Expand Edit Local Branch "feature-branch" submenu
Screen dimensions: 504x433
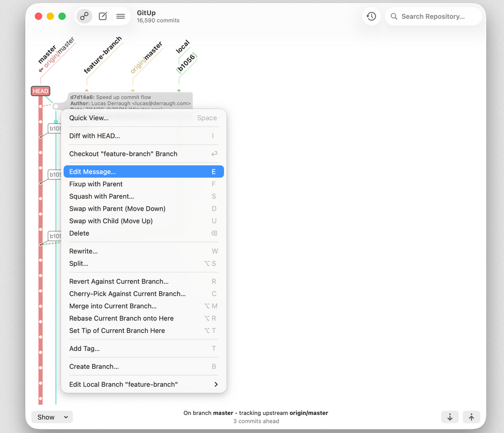point(144,384)
